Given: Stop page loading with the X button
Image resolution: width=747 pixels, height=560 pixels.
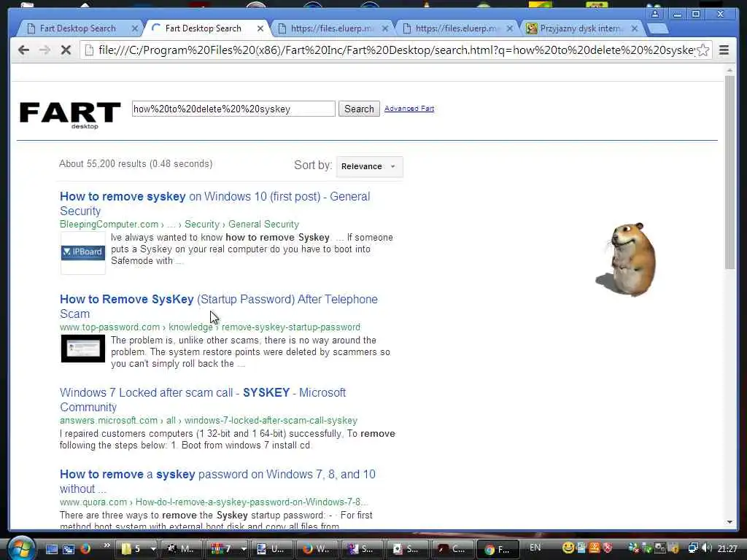Looking at the screenshot, I should click(66, 50).
